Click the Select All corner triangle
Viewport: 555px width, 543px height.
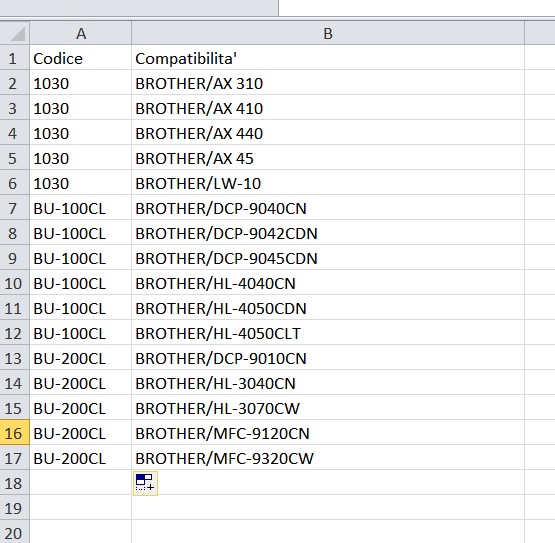coord(14,33)
